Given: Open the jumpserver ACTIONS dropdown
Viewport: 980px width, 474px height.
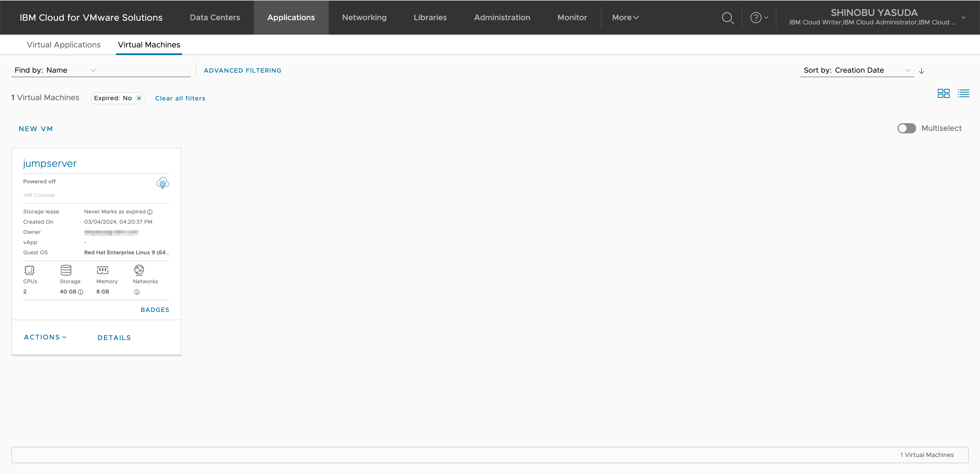Looking at the screenshot, I should pyautogui.click(x=45, y=337).
